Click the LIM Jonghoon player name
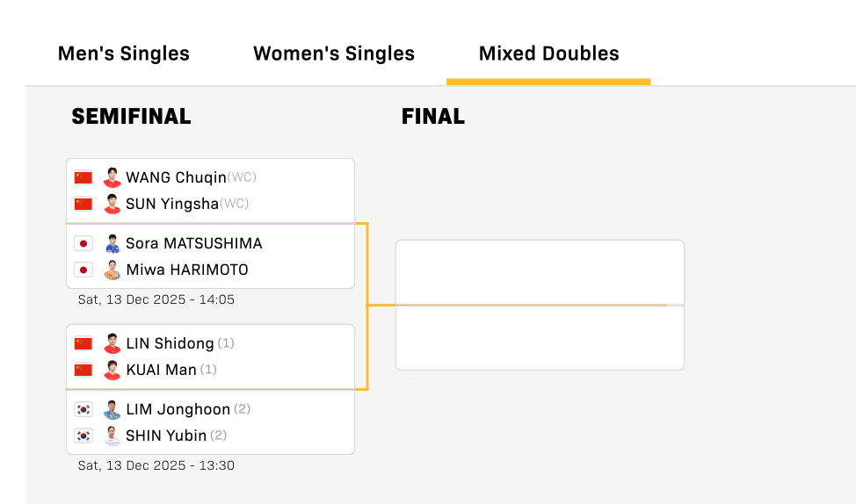Screen dimensions: 856x504 (x=178, y=409)
